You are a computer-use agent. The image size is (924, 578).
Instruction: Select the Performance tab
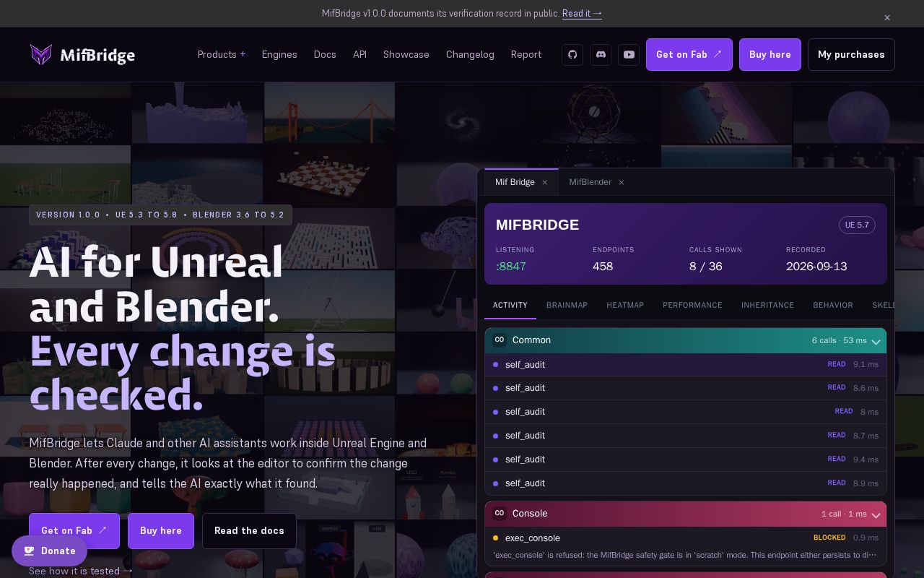coord(692,305)
